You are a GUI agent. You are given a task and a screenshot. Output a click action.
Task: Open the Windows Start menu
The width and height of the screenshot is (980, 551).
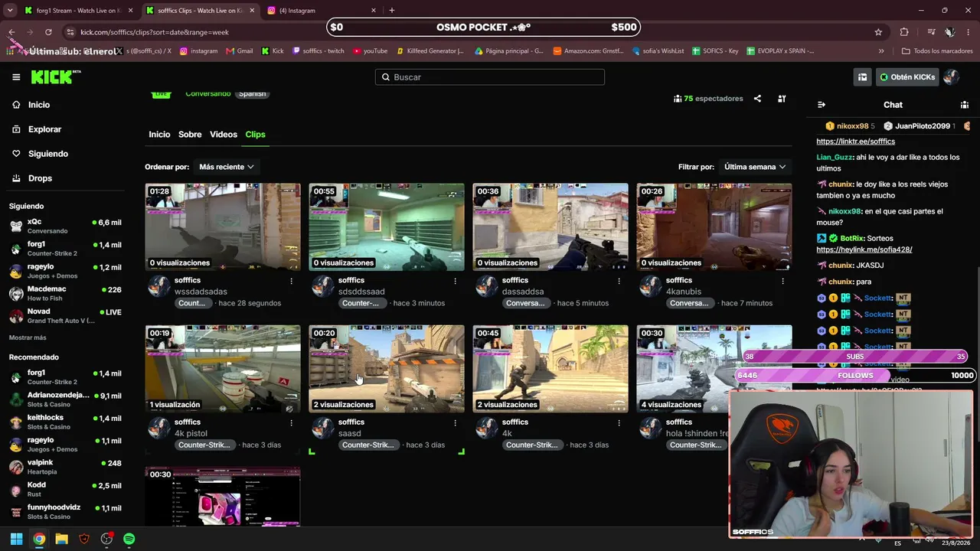16,539
